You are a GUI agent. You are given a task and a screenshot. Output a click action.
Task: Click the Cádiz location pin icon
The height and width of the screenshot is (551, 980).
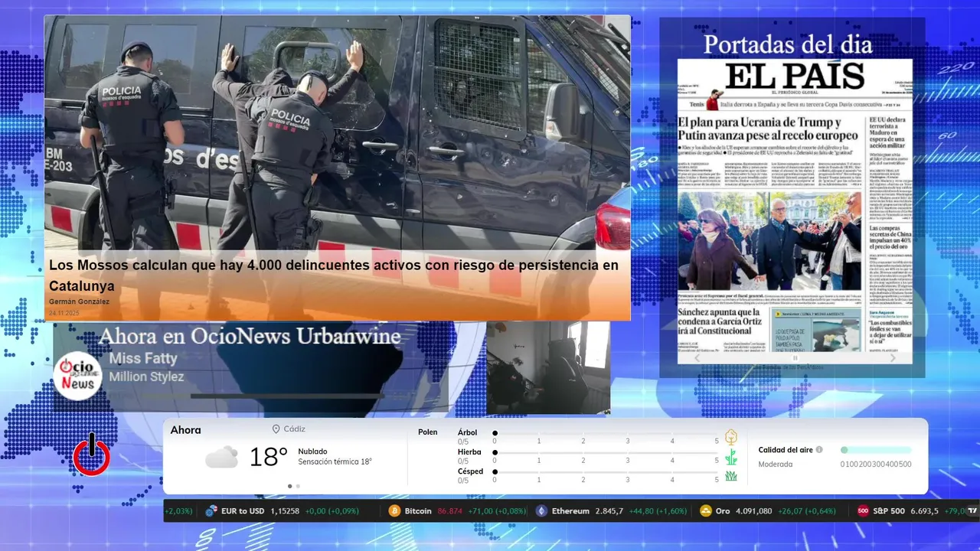point(276,429)
